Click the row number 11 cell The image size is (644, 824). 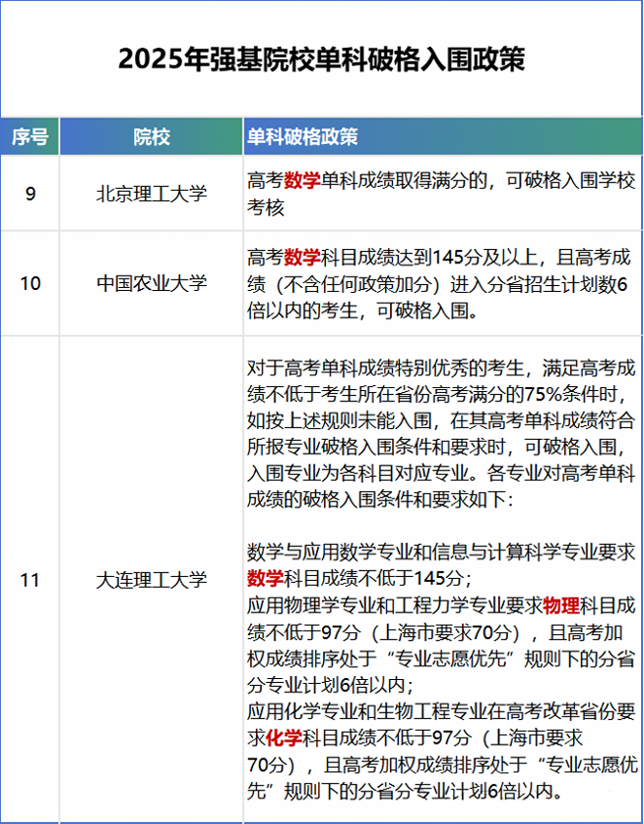pyautogui.click(x=30, y=580)
